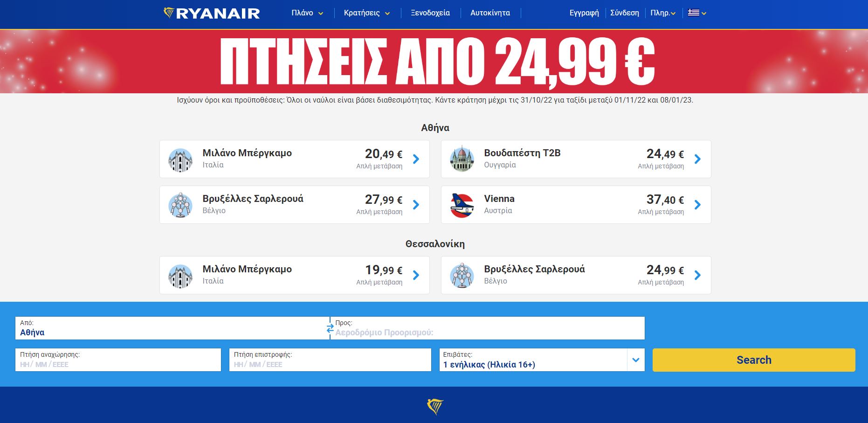Screen dimensions: 868x423
Task: Select Βουδαπέστη T2B destination title
Action: point(522,153)
